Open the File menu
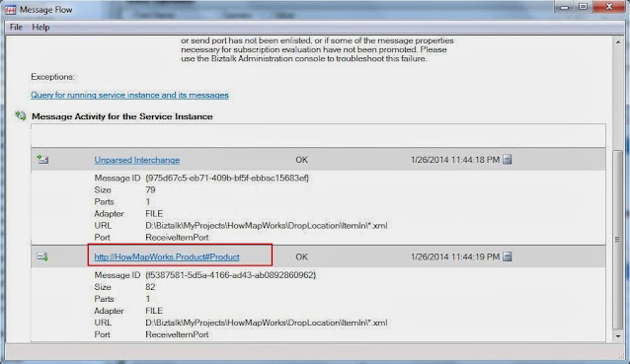The height and width of the screenshot is (364, 630). coord(16,28)
